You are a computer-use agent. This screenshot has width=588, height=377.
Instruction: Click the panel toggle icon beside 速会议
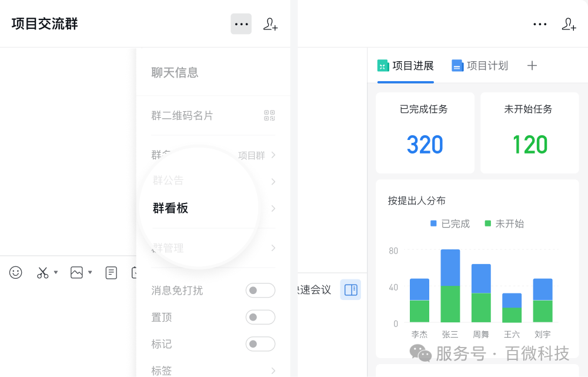pyautogui.click(x=350, y=289)
